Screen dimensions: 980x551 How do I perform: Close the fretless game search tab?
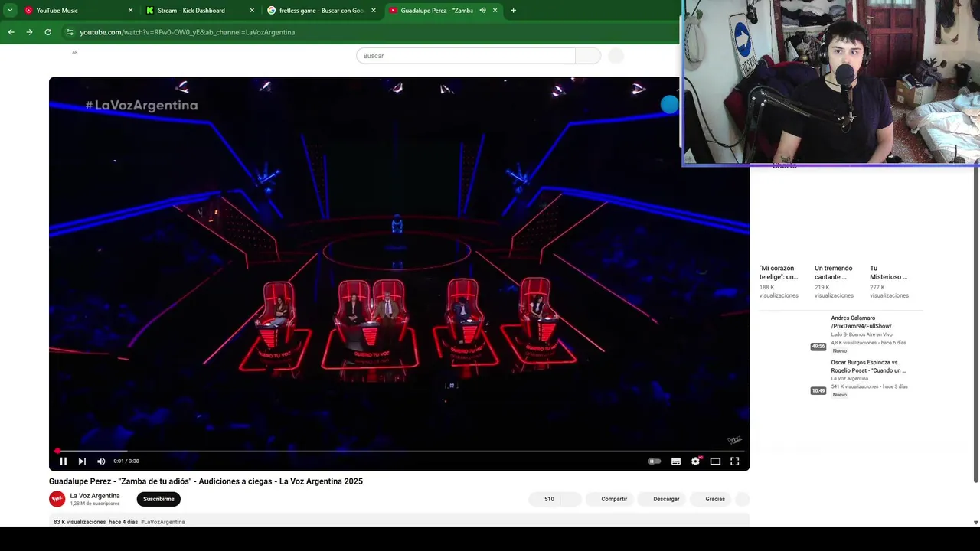coord(374,11)
